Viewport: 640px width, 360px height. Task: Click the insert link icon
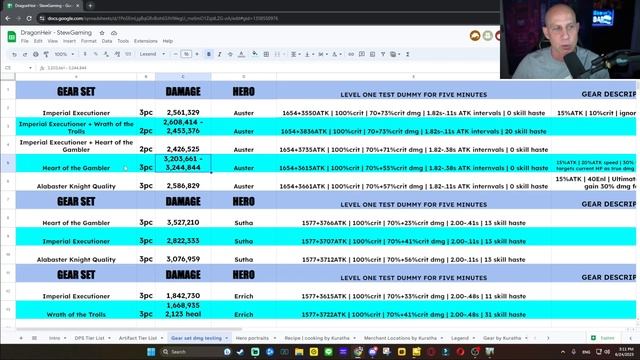coord(351,54)
